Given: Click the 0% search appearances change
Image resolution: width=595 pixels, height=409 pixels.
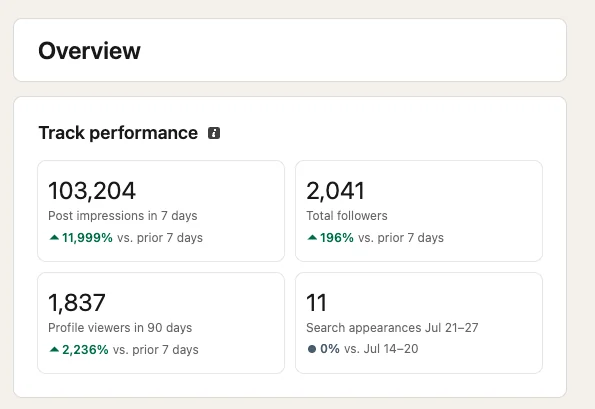Looking at the screenshot, I should 330,349.
